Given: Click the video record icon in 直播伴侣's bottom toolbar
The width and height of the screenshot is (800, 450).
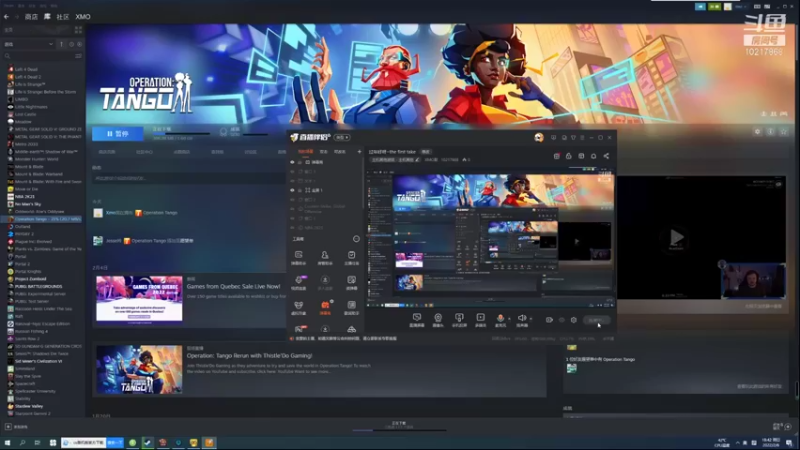Looking at the screenshot, I should click(549, 320).
